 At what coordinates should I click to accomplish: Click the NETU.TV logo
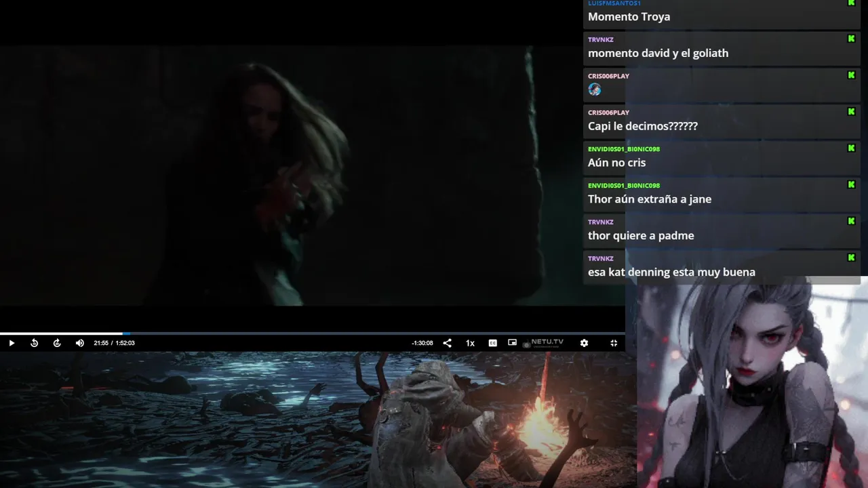(544, 343)
